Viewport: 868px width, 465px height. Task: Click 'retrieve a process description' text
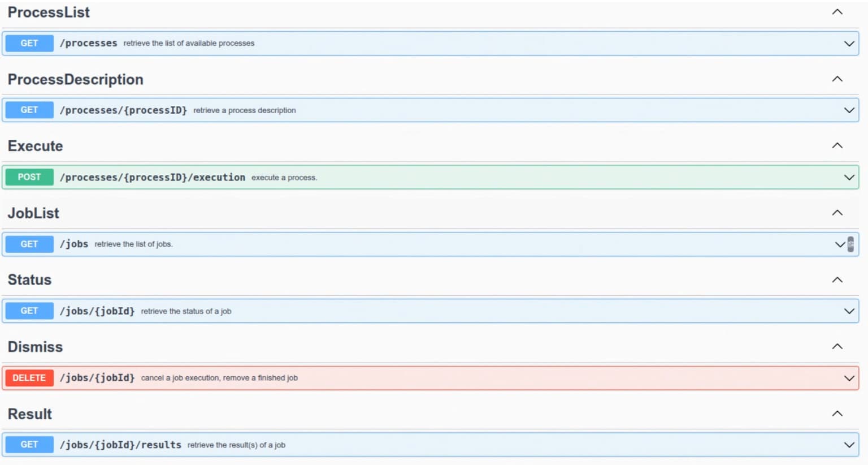[x=244, y=110]
